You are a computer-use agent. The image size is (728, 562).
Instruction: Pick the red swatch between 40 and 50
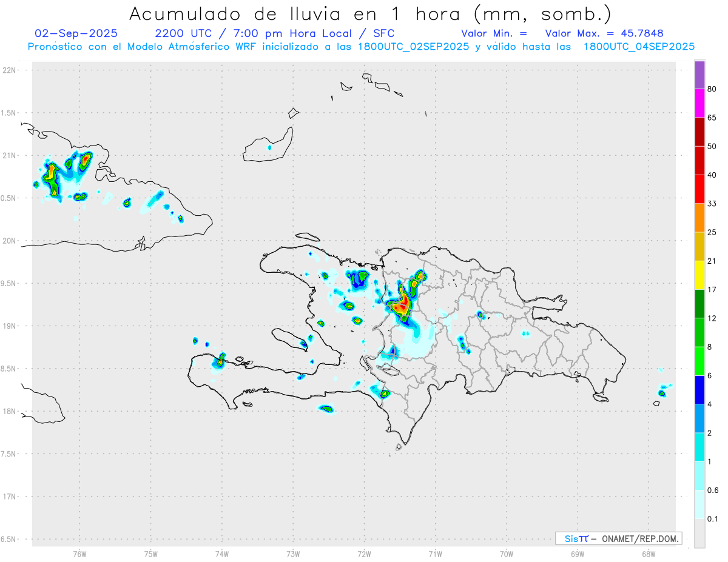[699, 160]
